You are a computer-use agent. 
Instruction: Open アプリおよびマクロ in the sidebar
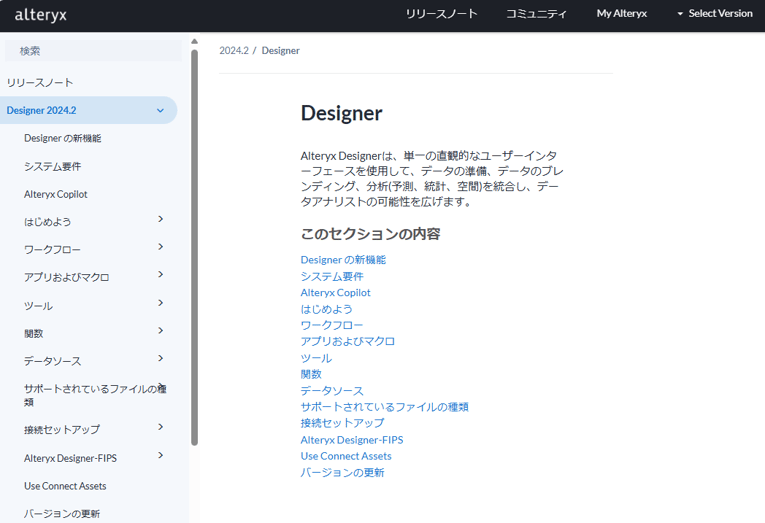point(67,278)
